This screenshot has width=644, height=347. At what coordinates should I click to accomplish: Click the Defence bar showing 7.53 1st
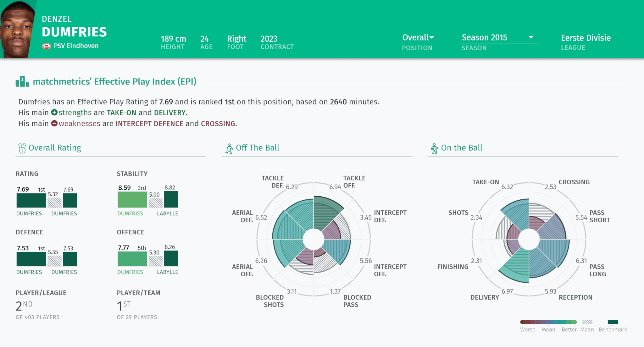(31, 259)
